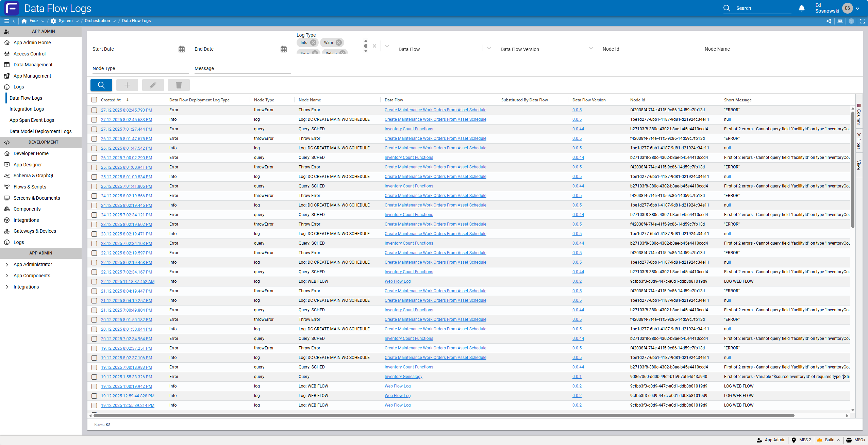Click the vertical table scrollbar
The image size is (868, 445).
pos(853,169)
